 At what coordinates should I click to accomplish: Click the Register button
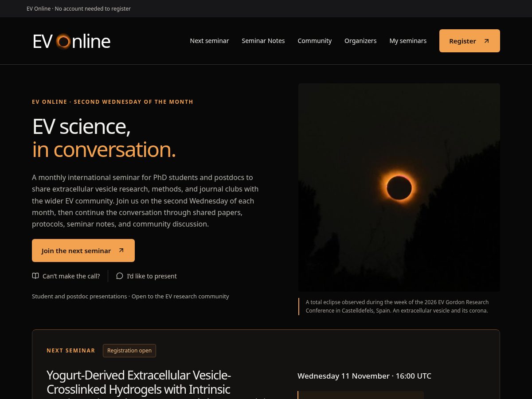(469, 41)
